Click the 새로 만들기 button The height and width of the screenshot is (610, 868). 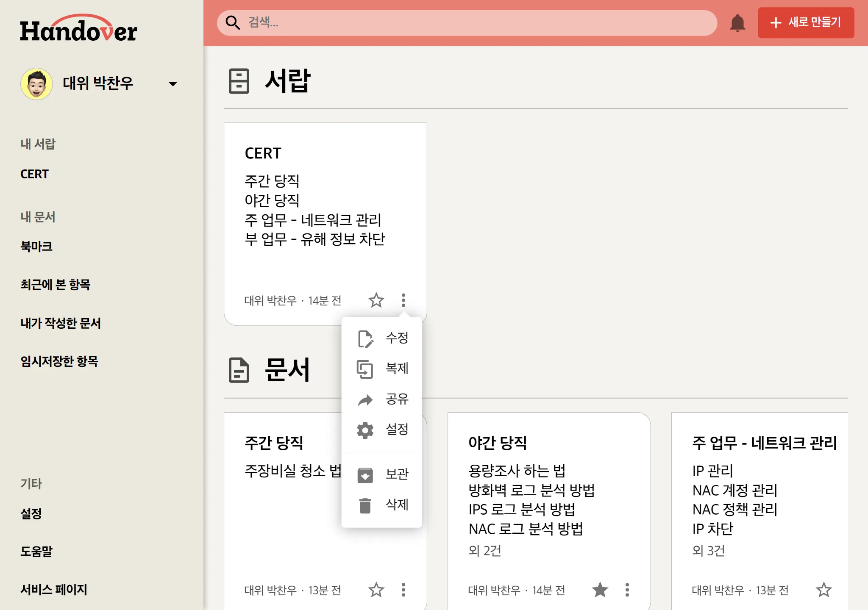[x=806, y=23]
